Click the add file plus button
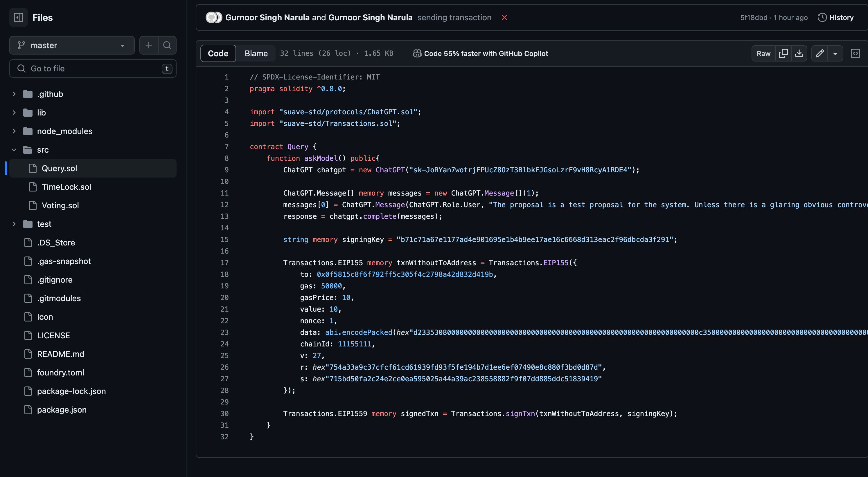The image size is (868, 477). click(x=149, y=45)
